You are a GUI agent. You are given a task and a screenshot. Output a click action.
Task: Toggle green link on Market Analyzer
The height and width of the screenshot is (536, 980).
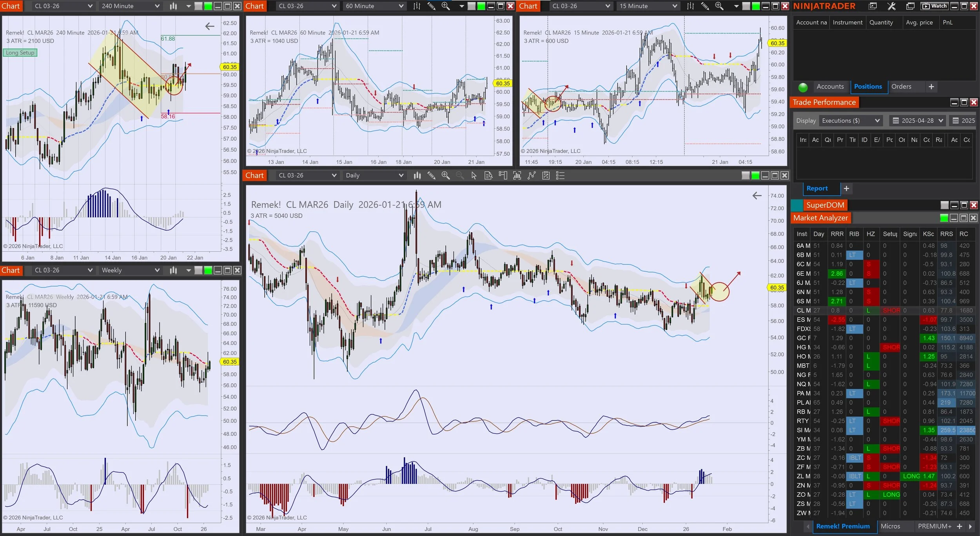pos(944,218)
